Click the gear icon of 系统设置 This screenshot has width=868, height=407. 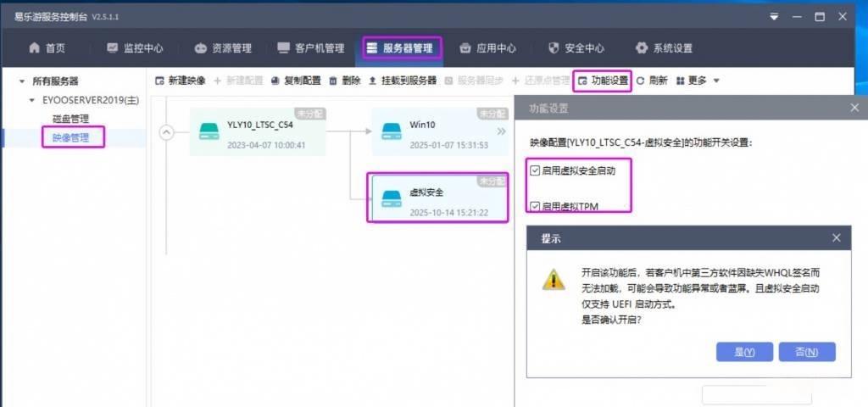point(641,48)
